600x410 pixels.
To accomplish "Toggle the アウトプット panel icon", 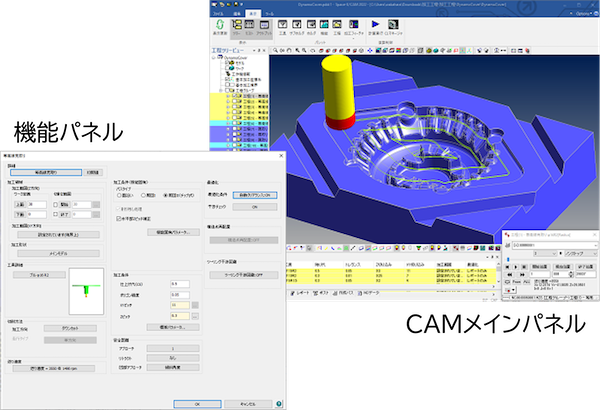I will 264,25.
